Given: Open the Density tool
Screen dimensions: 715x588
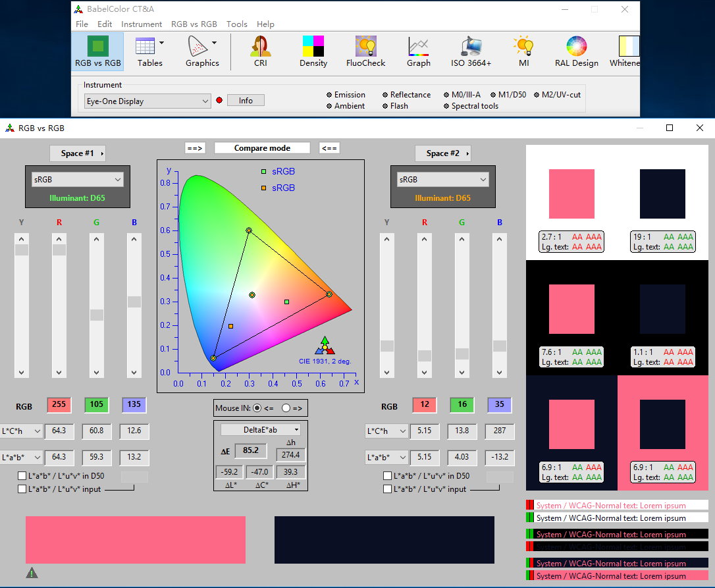Looking at the screenshot, I should coord(313,51).
